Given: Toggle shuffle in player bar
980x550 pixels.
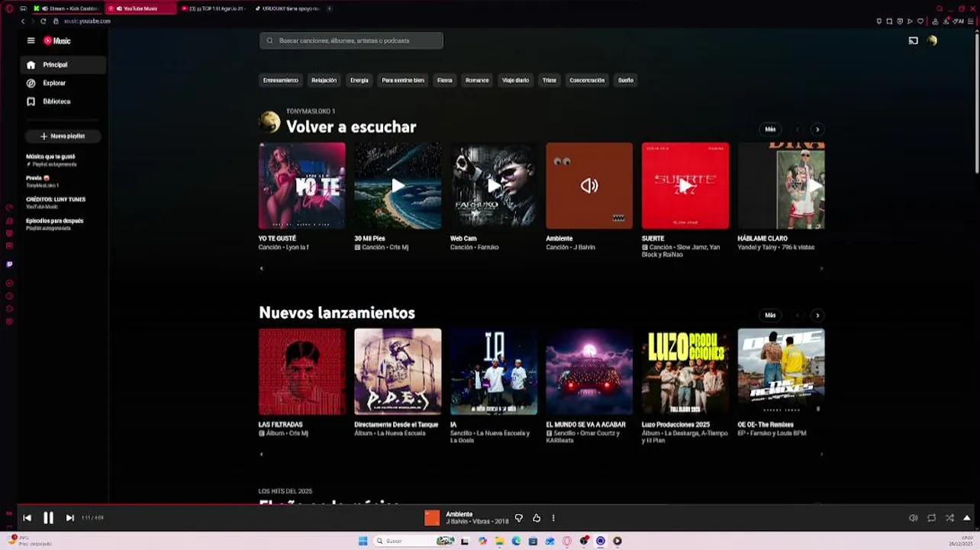Looking at the screenshot, I should pos(949,518).
